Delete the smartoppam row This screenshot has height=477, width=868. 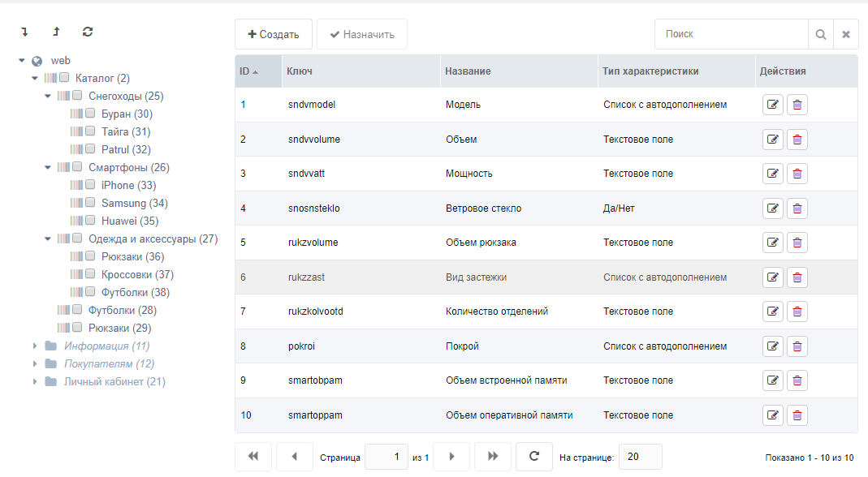click(x=797, y=415)
